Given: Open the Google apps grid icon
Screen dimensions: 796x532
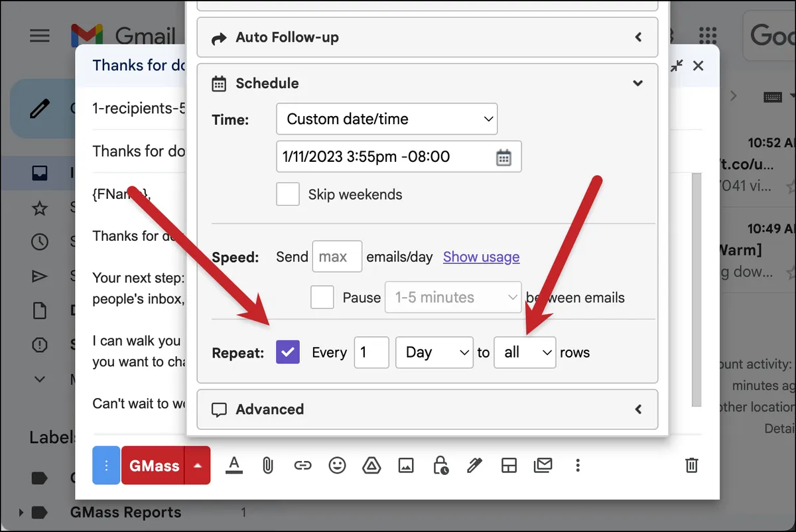Looking at the screenshot, I should [708, 35].
